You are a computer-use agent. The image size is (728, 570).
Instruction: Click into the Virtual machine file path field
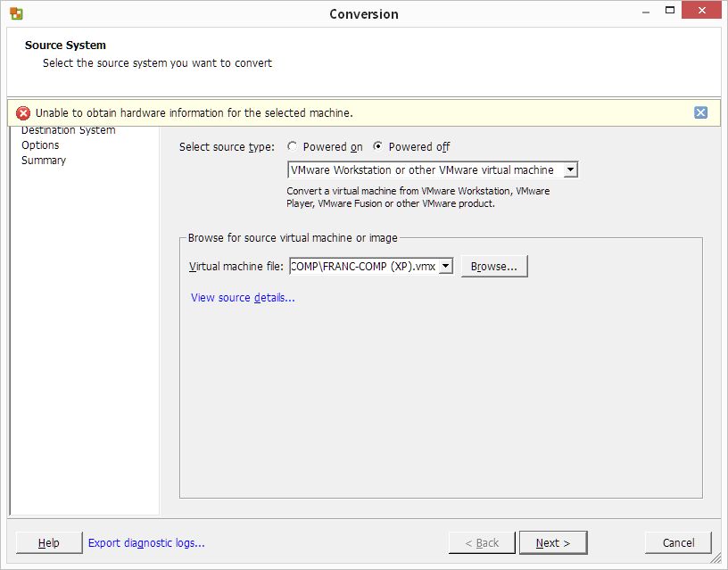click(364, 267)
